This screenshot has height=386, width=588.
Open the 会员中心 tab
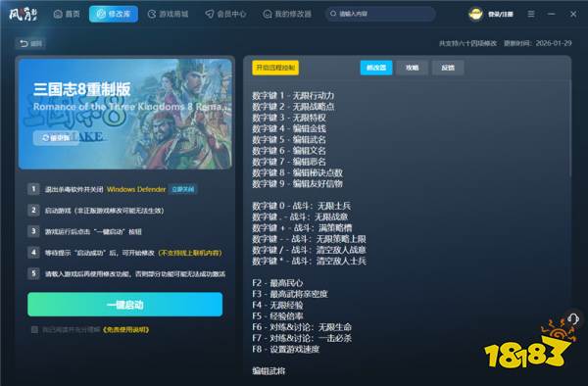(225, 14)
